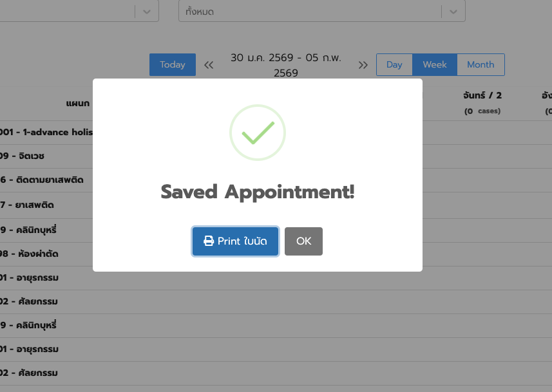Expand the left filter dropdown chevron
This screenshot has width=552, height=392.
147,12
